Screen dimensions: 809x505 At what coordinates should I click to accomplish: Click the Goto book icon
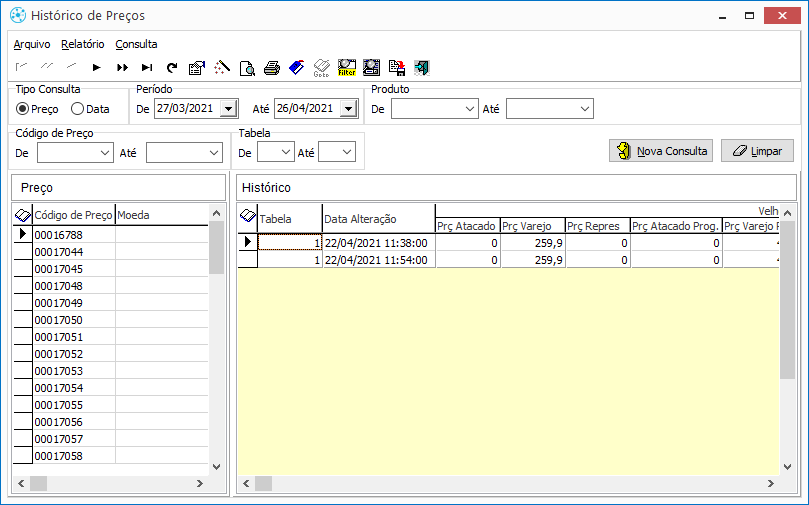coord(321,68)
